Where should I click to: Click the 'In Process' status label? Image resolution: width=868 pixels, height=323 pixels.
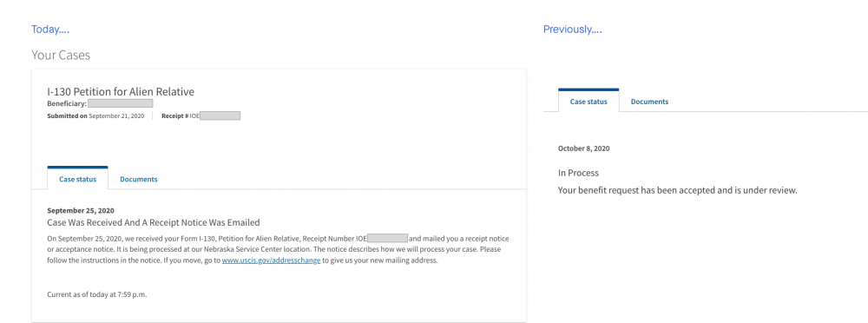point(578,173)
